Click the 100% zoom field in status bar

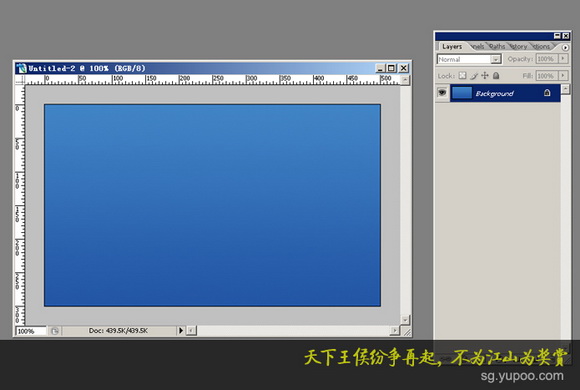tap(31, 331)
